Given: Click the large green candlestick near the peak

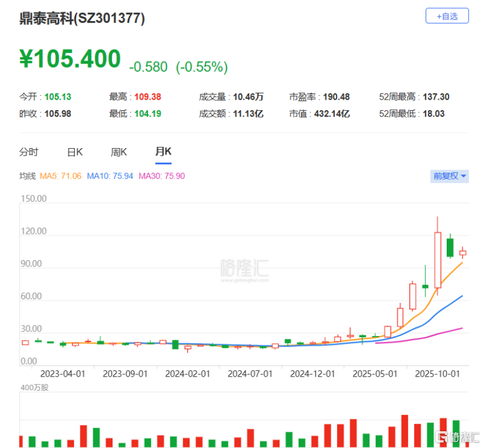Looking at the screenshot, I should [450, 247].
